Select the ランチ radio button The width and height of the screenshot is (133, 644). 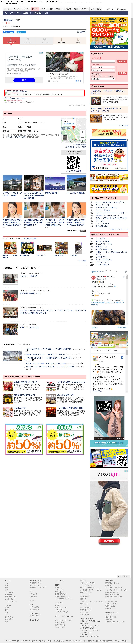[x=92, y=76]
